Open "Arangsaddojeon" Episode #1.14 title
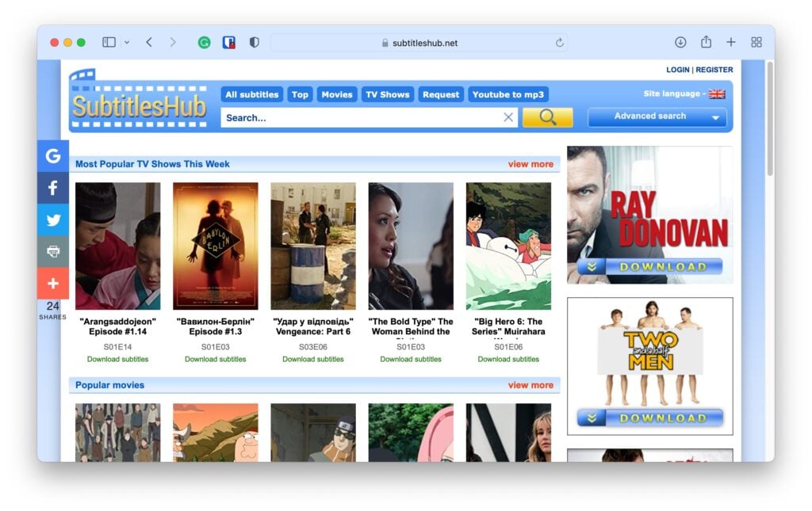Viewport: 812px width, 511px height. click(x=117, y=326)
